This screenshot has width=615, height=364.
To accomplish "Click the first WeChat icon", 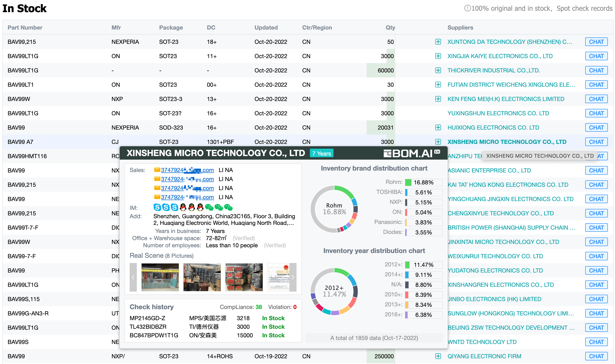I will 209,208.
